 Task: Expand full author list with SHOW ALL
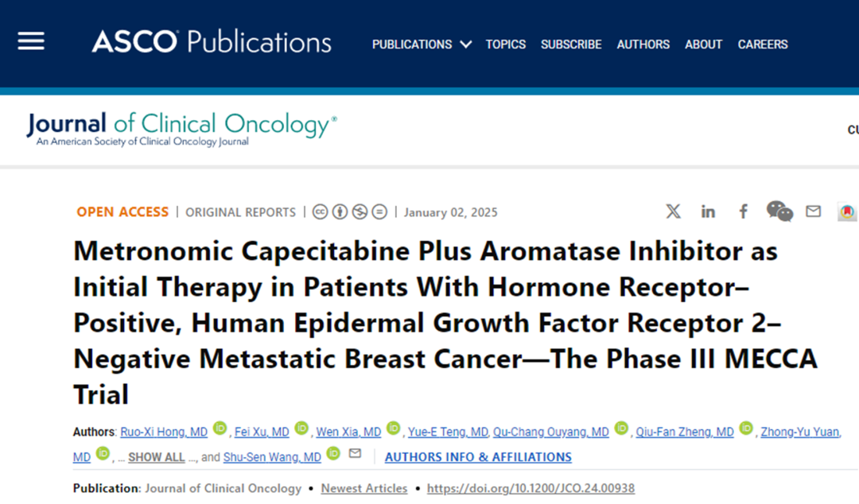(156, 457)
